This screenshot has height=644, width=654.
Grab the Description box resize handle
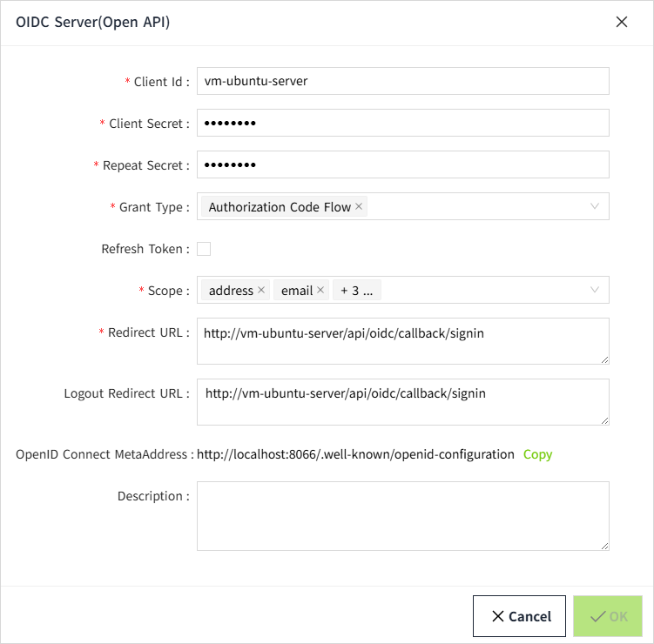click(603, 545)
